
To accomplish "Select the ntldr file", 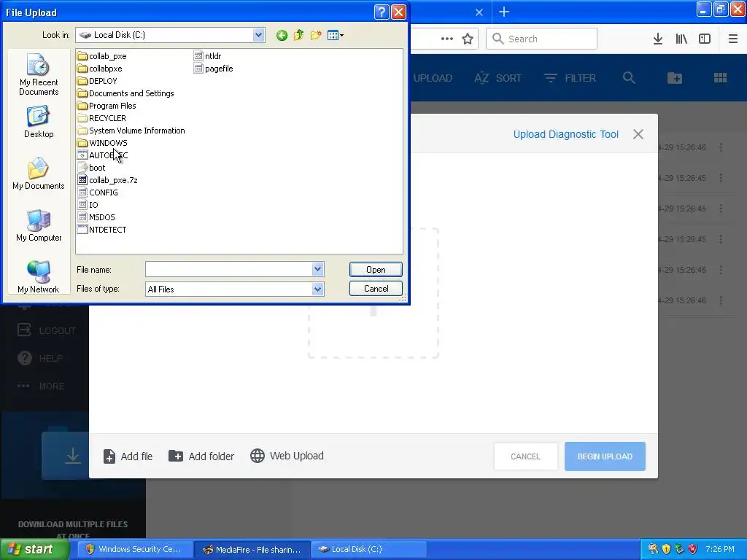I will tap(208, 56).
